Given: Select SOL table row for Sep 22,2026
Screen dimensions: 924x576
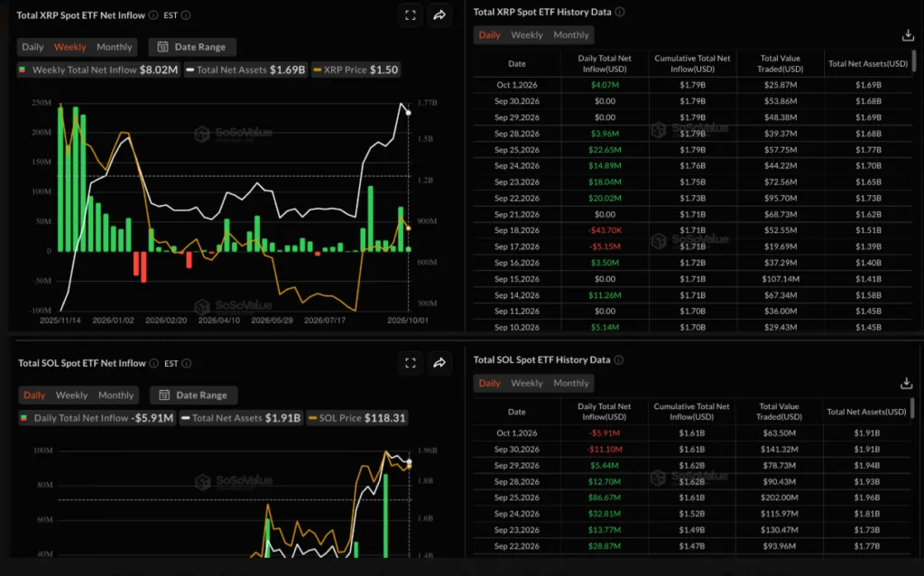Looking at the screenshot, I should point(692,546).
